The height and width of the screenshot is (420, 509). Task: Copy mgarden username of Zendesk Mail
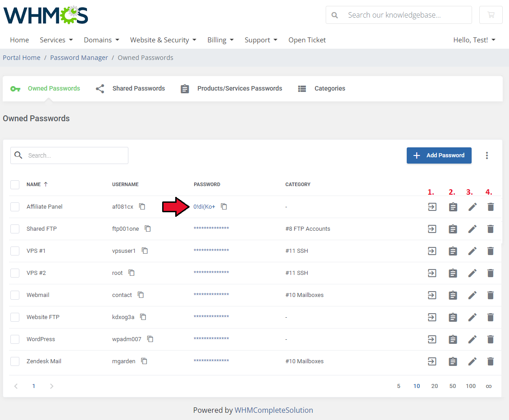point(144,361)
